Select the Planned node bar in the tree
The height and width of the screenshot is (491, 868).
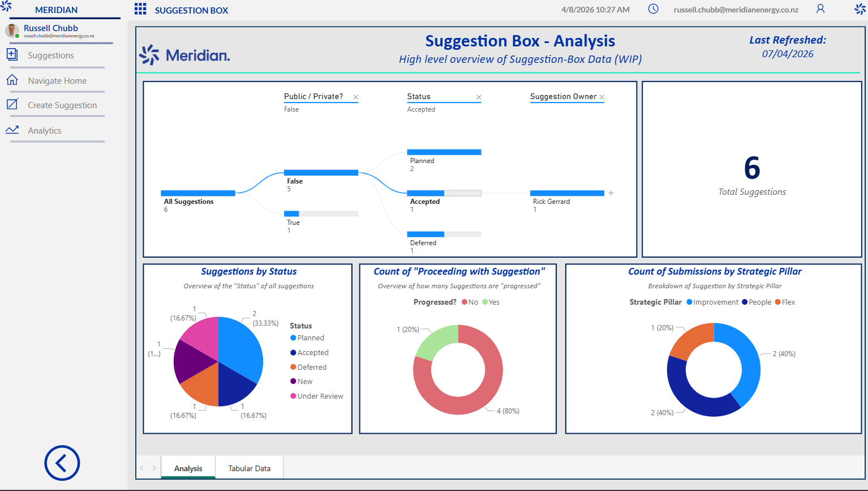[x=444, y=152]
